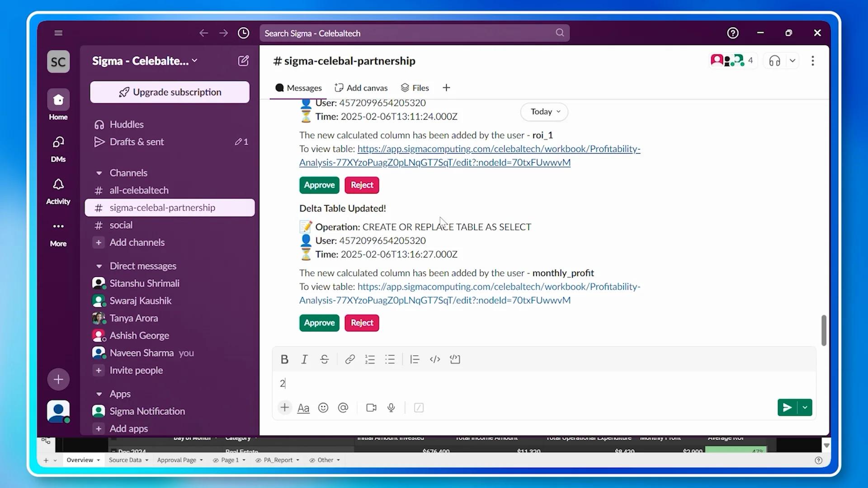Send the message now
Viewport: 868px width, 488px height.
pos(787,408)
